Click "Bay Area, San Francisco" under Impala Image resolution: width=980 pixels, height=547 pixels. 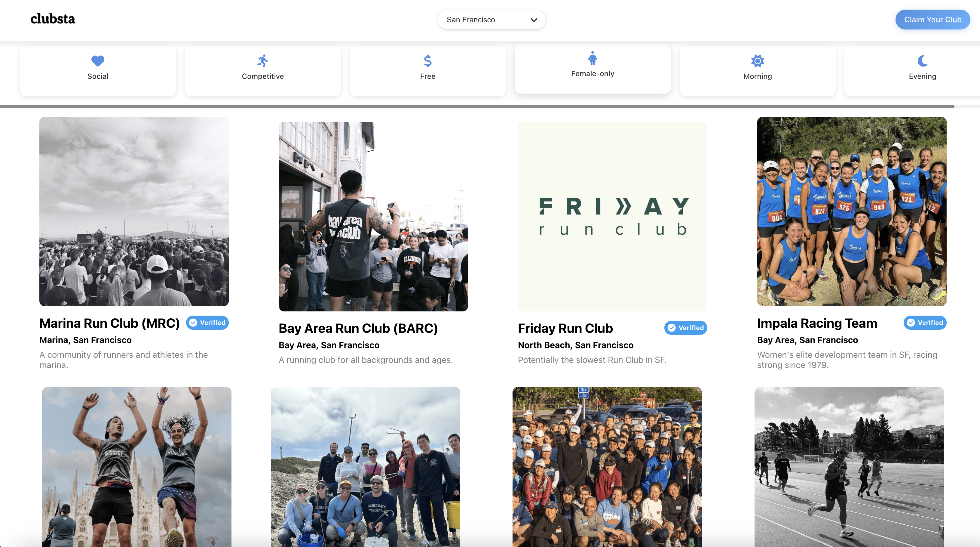807,340
